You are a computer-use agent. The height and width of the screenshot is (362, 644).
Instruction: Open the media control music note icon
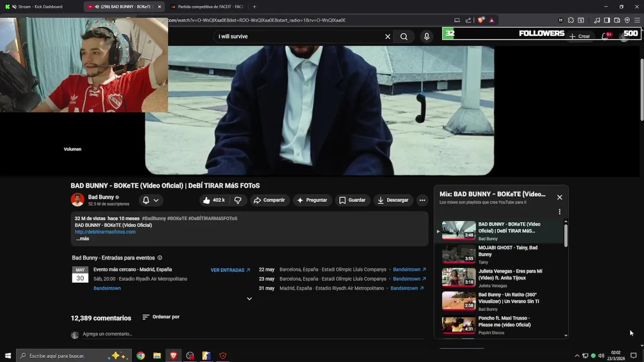click(597, 20)
